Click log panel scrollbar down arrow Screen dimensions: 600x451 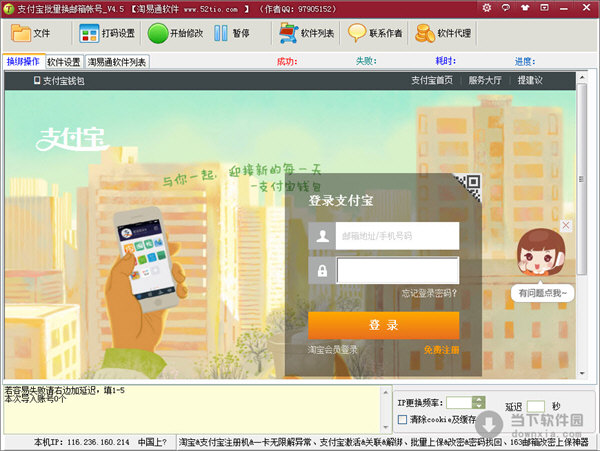[386, 427]
